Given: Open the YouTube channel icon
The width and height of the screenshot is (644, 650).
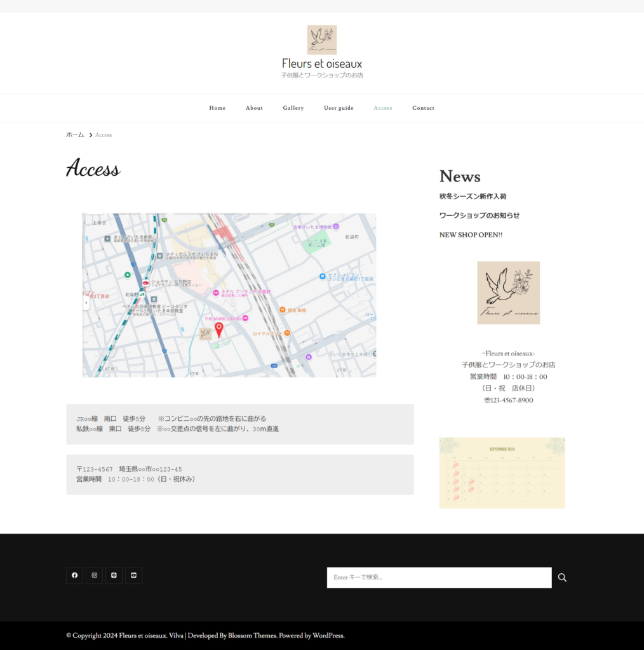Looking at the screenshot, I should 133,575.
